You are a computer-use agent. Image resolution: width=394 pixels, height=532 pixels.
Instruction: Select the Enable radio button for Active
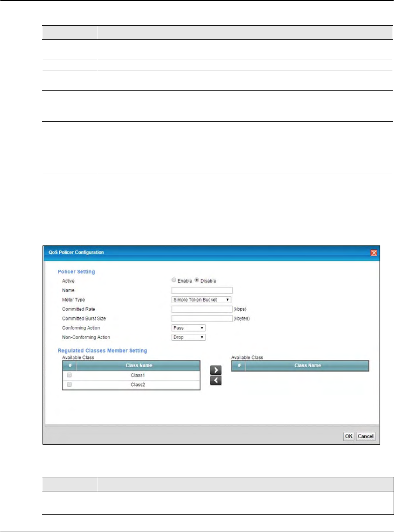[x=174, y=280]
